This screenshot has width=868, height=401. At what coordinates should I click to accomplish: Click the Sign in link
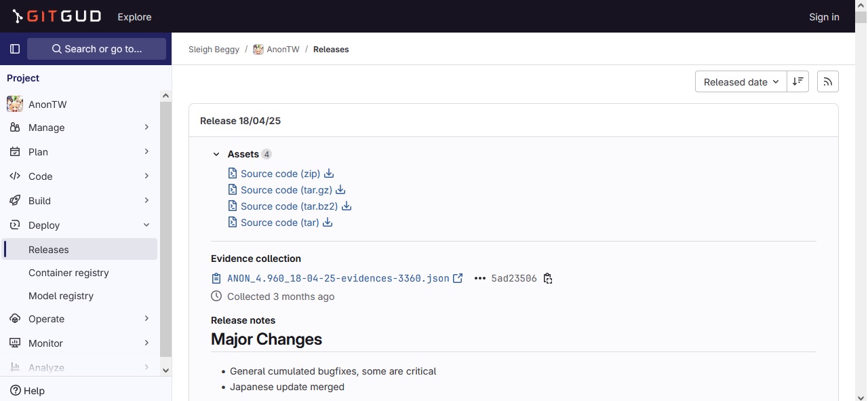(824, 17)
